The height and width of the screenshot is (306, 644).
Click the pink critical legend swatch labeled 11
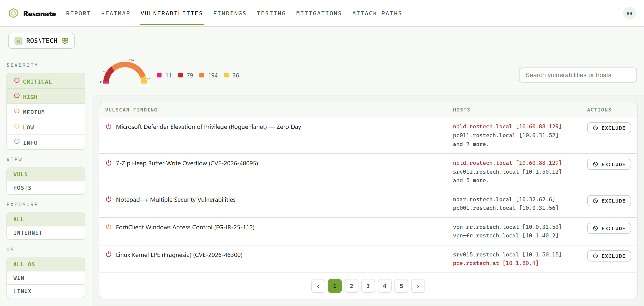159,75
